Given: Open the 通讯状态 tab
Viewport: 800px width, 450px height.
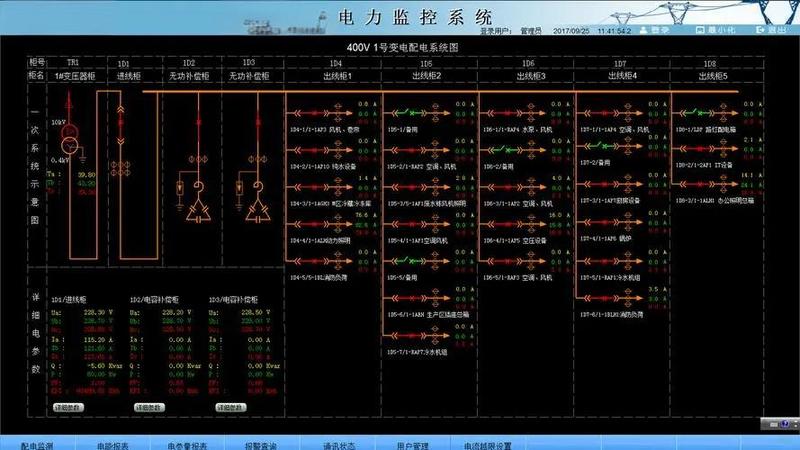Looking at the screenshot, I should point(337,444).
